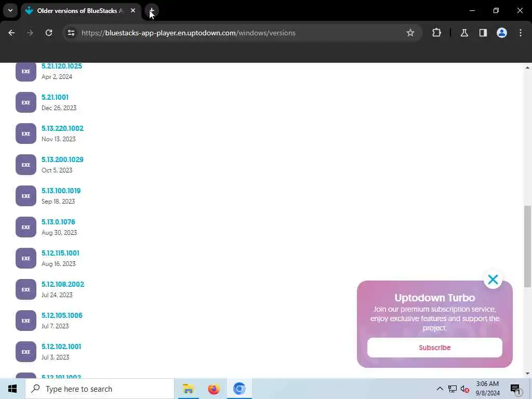This screenshot has width=532, height=399.
Task: Click the page vertical scrollbar thumb
Action: [527, 246]
